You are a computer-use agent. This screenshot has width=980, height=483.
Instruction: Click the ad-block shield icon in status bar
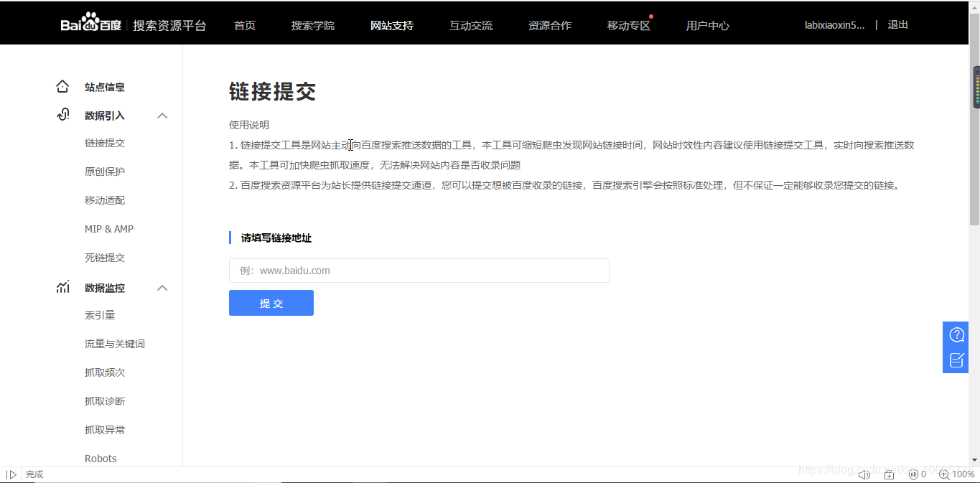pyautogui.click(x=913, y=474)
